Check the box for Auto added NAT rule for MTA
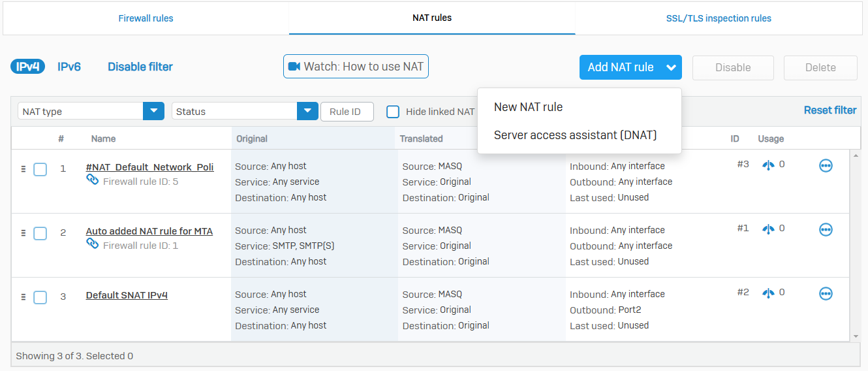The image size is (868, 371). pos(40,233)
